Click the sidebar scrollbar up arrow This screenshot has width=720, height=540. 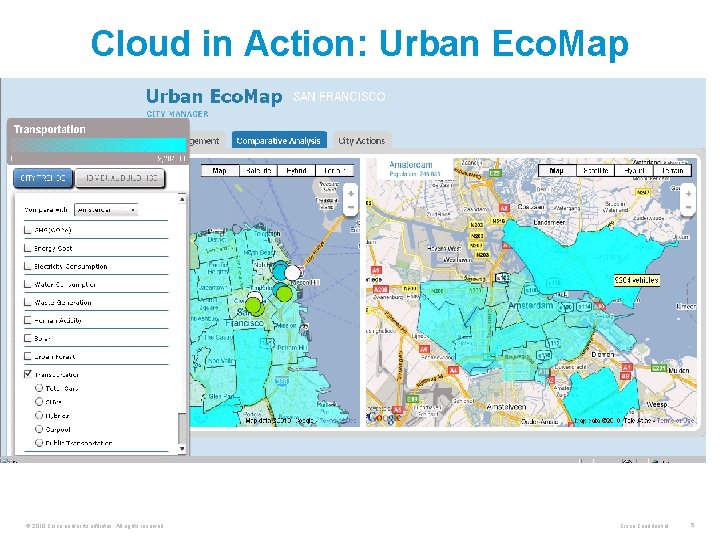click(x=182, y=199)
